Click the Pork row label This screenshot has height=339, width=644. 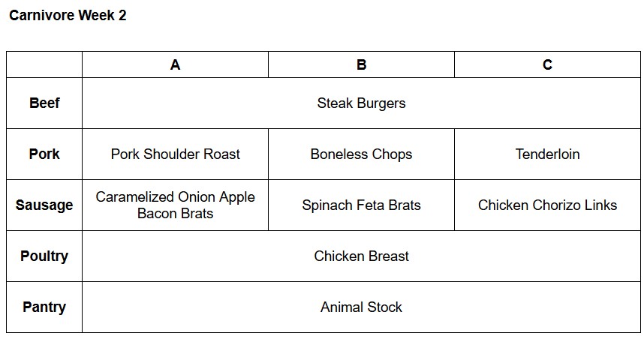(x=44, y=154)
